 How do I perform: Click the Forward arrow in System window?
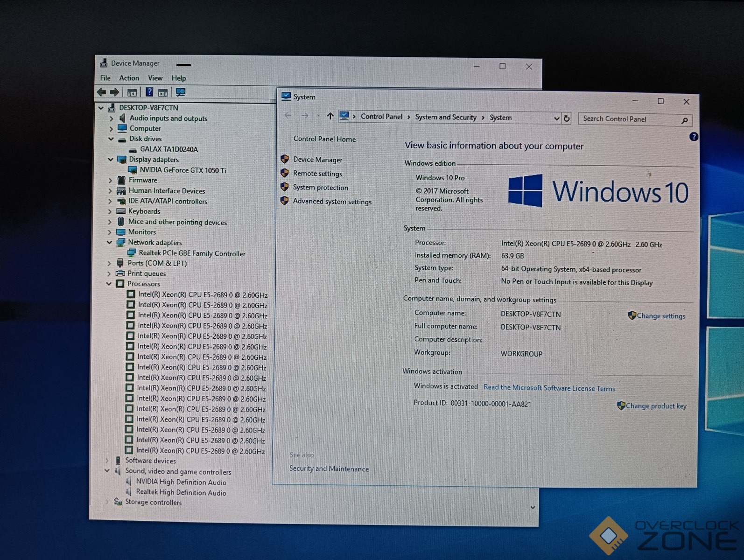(305, 115)
